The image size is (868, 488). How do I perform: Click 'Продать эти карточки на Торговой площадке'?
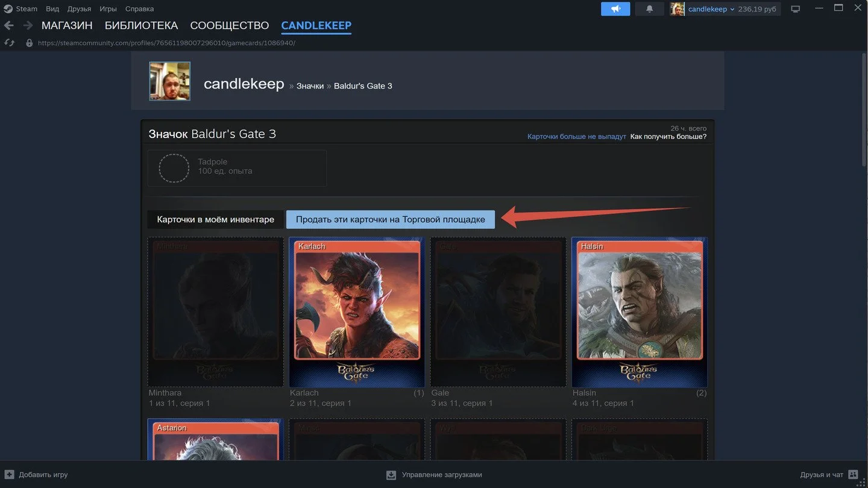pos(391,219)
